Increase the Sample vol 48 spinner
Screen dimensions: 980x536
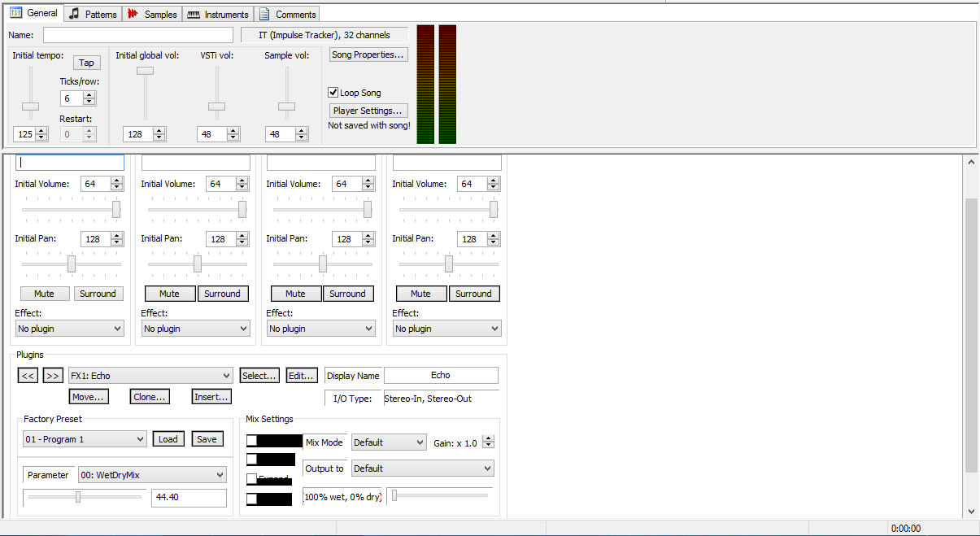click(301, 131)
